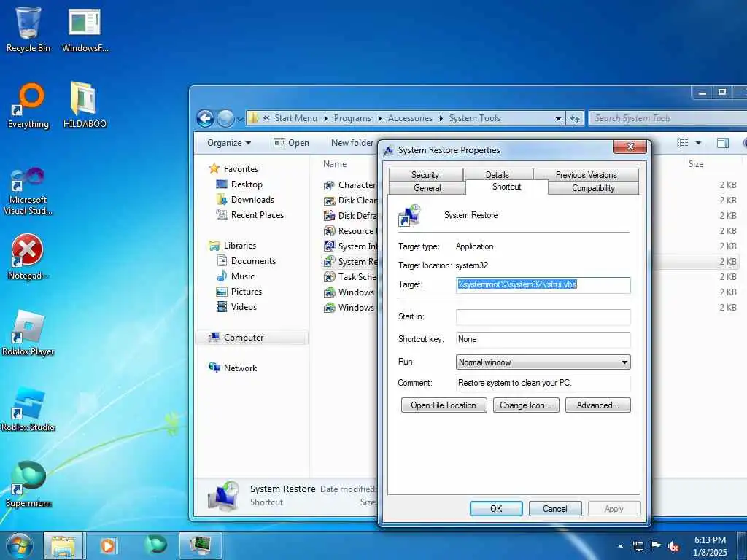
Task: Open the Windows Start orb
Action: [18, 545]
